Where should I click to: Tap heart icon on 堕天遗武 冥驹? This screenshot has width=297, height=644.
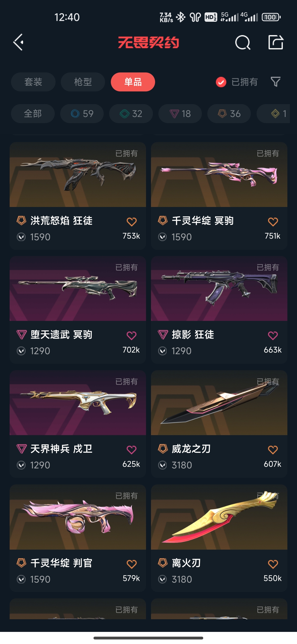pos(131,335)
